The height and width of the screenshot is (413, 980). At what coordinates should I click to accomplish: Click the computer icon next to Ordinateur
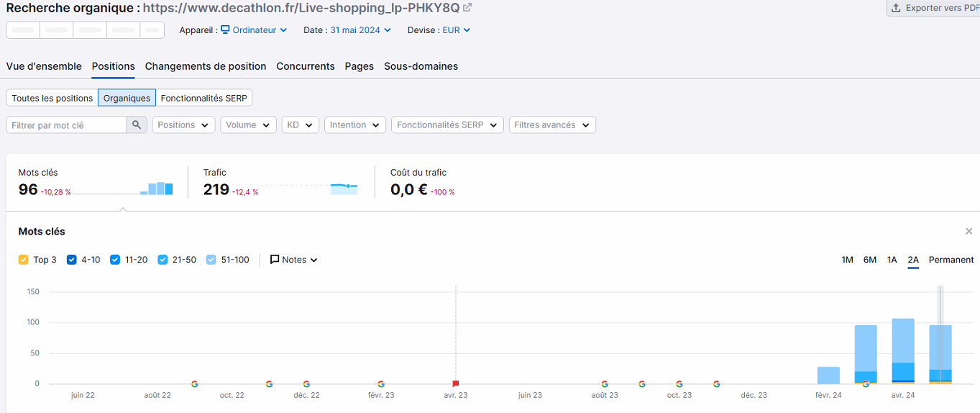(225, 30)
